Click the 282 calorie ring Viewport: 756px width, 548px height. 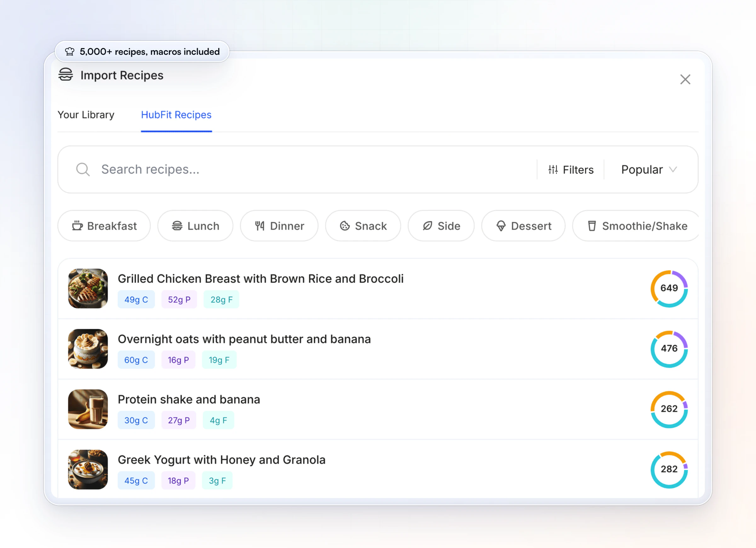[x=669, y=470]
